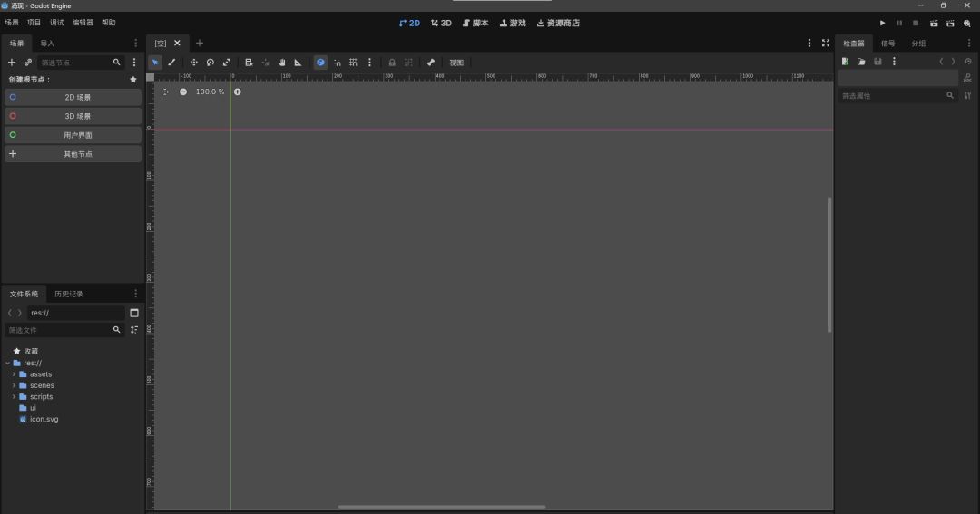Activate the Pan Mode hand tool
This screenshot has width=980, height=514.
click(282, 63)
